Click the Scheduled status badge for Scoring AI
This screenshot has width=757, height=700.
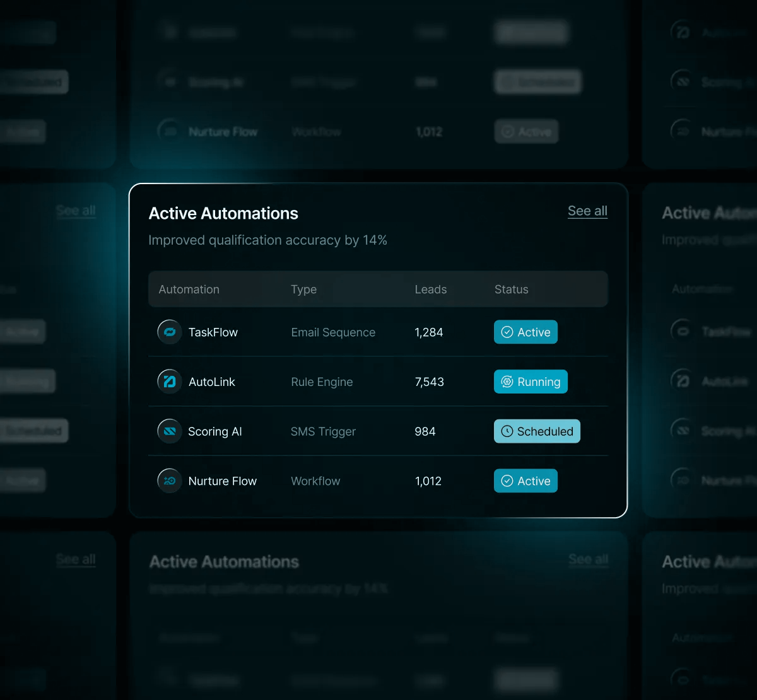click(537, 431)
